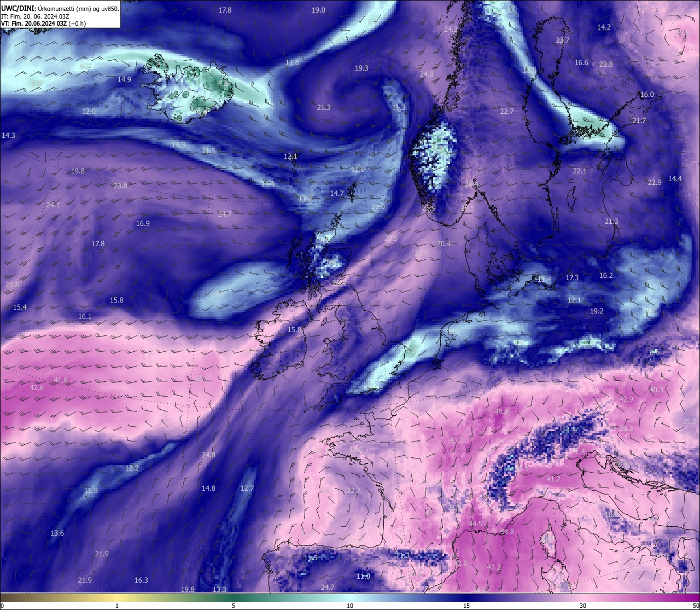
Task: Click the 19.3 value near the cyclone swirl
Action: tap(361, 68)
